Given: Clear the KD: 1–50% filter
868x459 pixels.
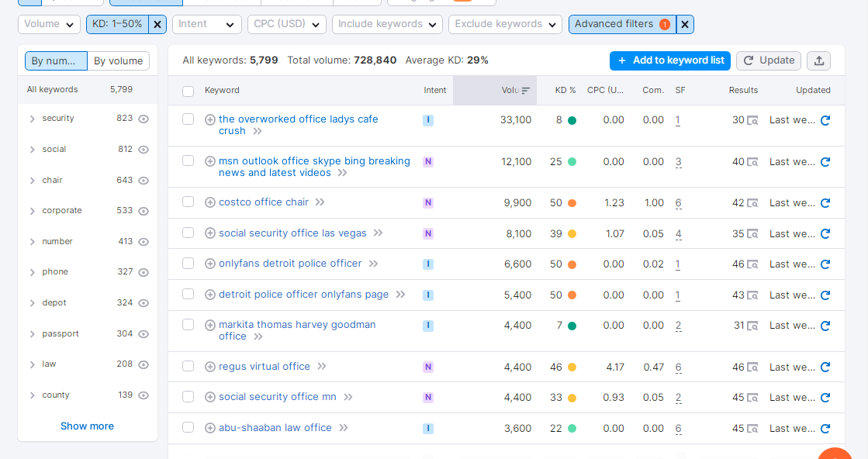Looking at the screenshot, I should coord(157,24).
